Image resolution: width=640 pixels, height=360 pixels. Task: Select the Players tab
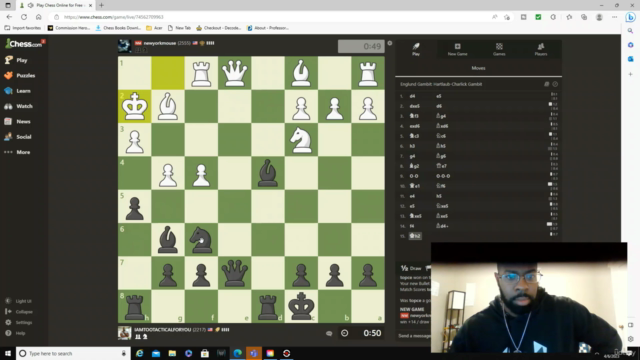tap(540, 49)
